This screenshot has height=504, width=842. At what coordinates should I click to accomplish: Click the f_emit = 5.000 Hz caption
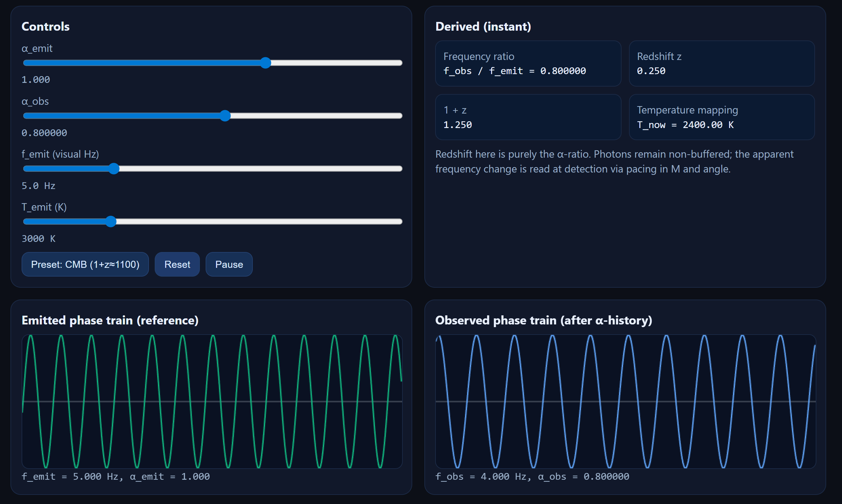116,476
